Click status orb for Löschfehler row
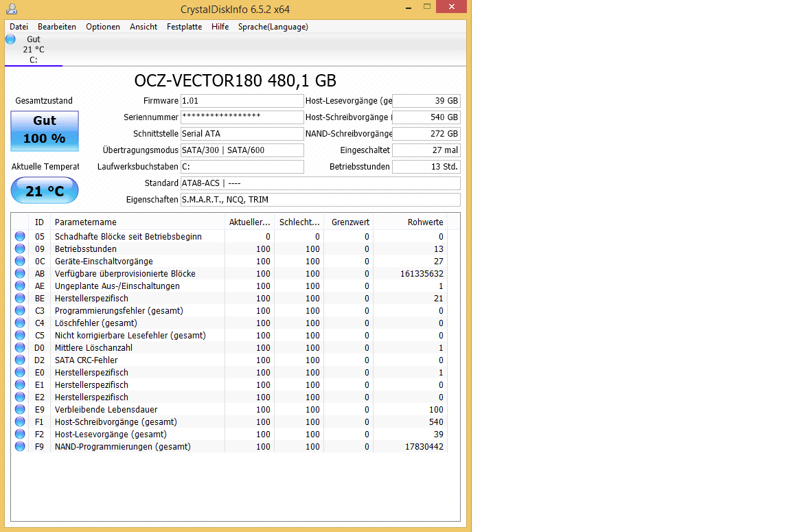Screen dimensions: 791x532 pyautogui.click(x=20, y=323)
